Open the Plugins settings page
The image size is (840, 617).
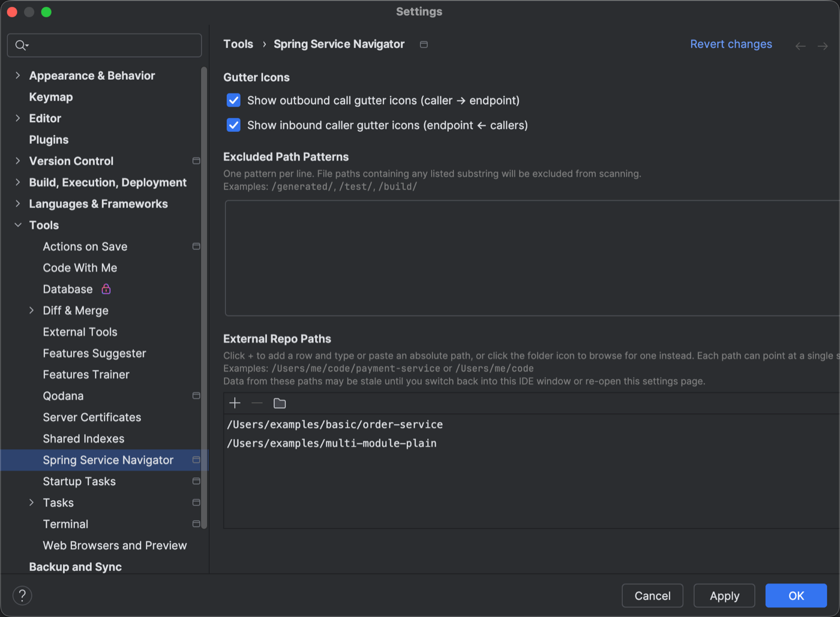(x=49, y=140)
